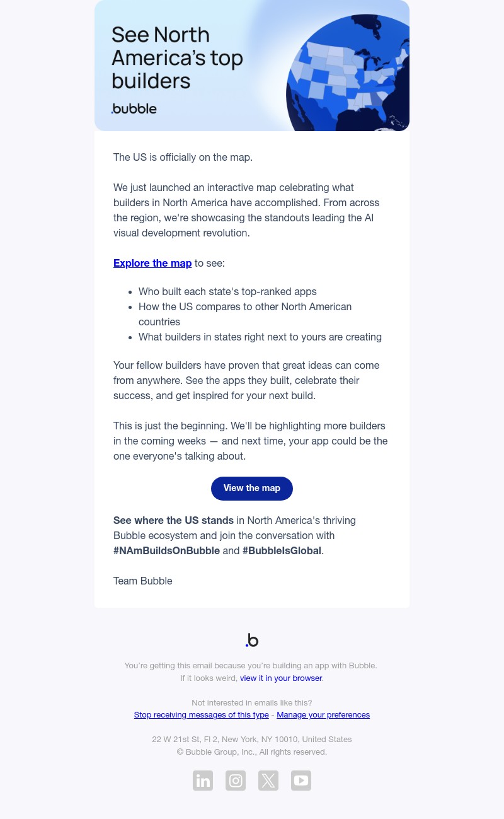Image resolution: width=504 pixels, height=819 pixels.
Task: Click the New York street address in footer
Action: point(252,739)
